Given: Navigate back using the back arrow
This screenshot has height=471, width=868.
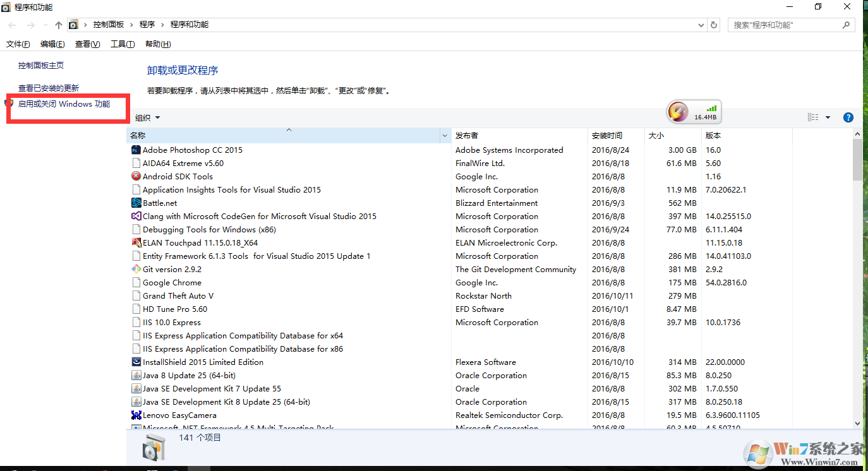Looking at the screenshot, I should 11,25.
